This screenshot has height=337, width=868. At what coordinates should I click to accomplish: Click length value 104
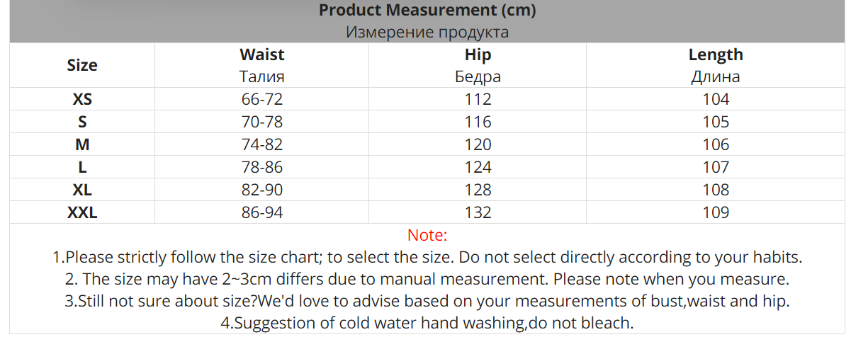click(716, 99)
